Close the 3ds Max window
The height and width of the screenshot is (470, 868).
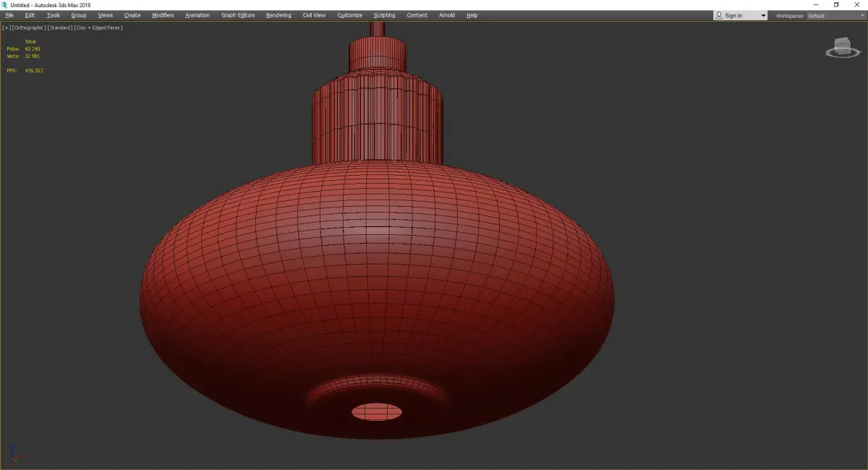click(856, 5)
